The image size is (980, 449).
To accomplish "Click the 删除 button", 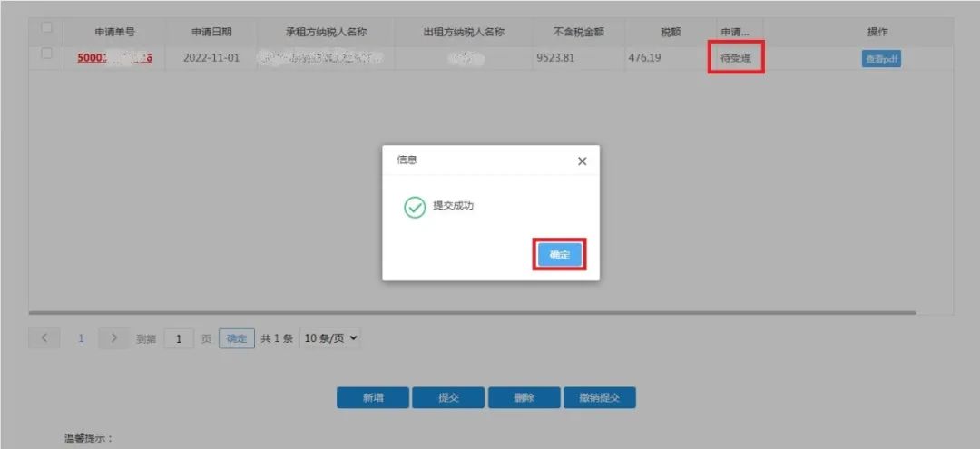I will click(524, 398).
